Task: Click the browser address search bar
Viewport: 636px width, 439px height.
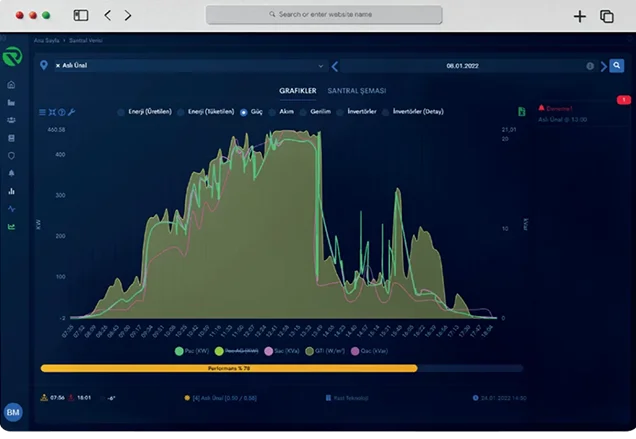Action: pyautogui.click(x=324, y=15)
